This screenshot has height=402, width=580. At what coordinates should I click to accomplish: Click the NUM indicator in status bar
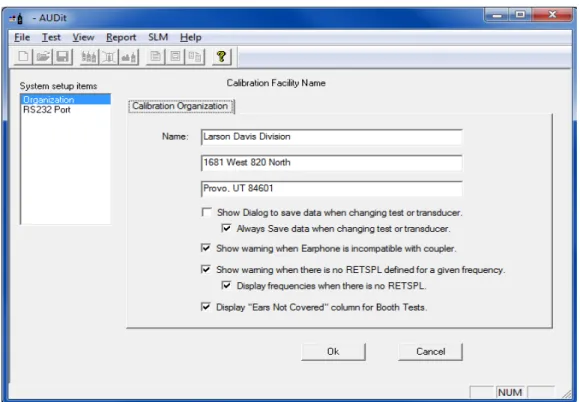510,392
